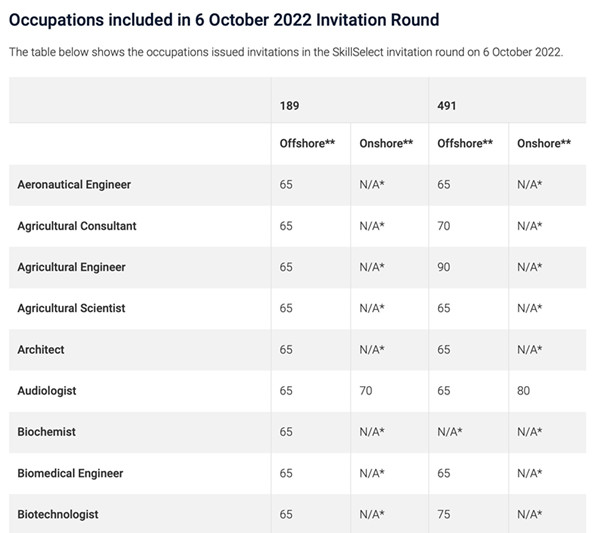Select the 189 column header

(x=289, y=102)
